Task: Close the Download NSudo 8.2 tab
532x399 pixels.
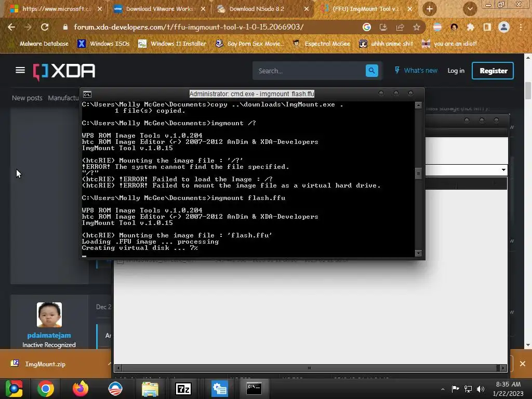Action: (307, 9)
